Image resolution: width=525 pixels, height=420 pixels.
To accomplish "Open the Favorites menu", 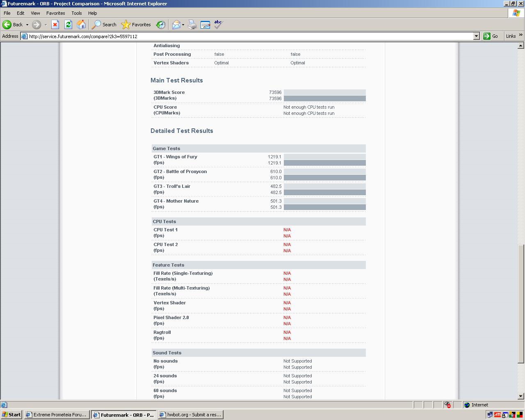I will click(x=56, y=13).
